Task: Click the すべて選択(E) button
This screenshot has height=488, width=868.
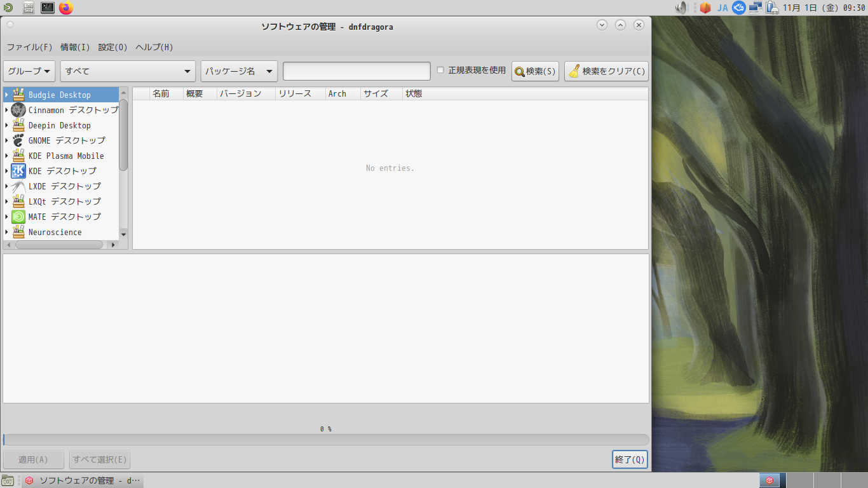Action: 99,459
